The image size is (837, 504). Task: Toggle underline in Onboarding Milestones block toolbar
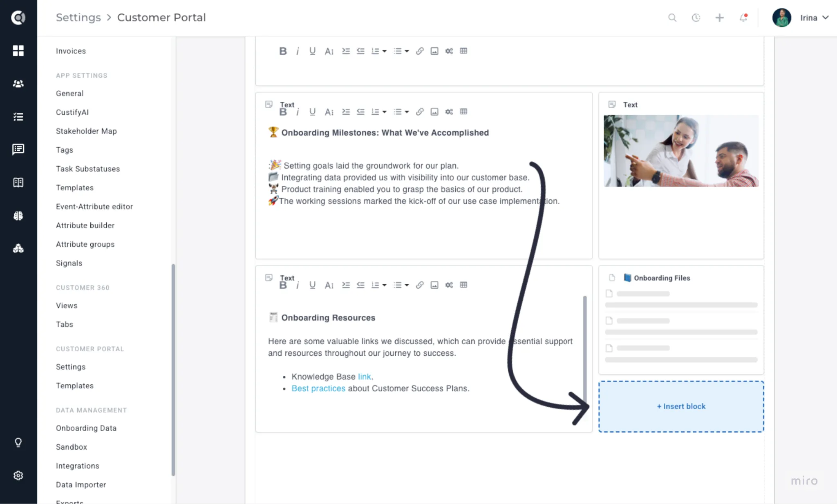[x=312, y=112]
